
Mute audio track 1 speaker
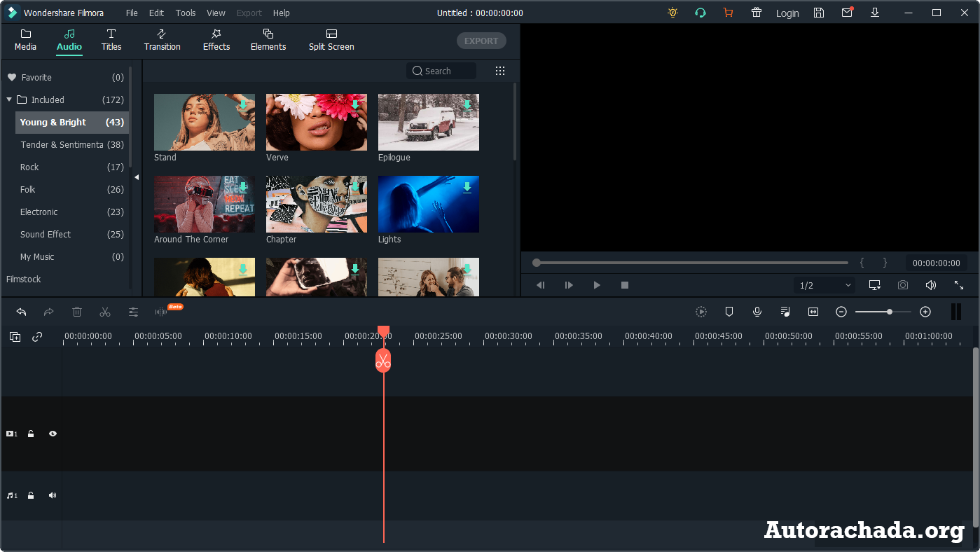point(53,495)
